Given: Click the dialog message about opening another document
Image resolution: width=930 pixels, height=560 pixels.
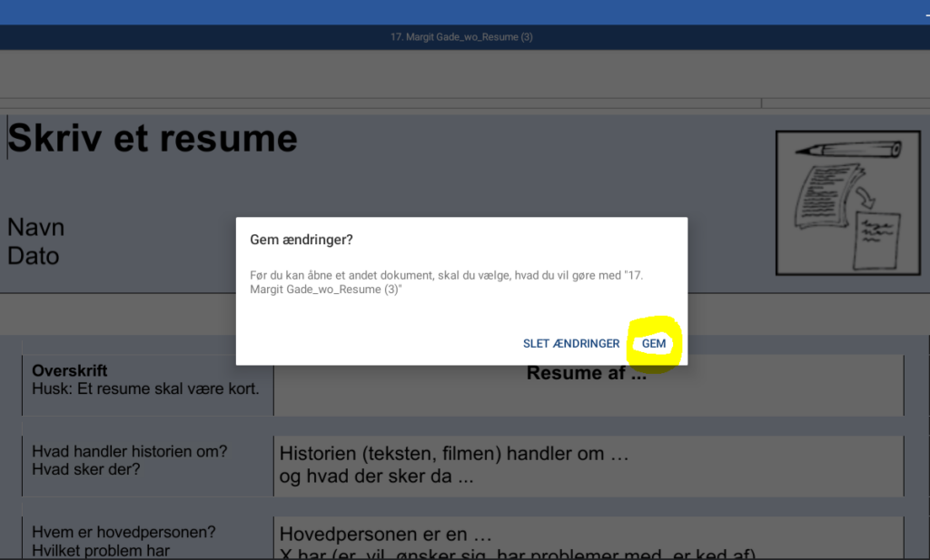Looking at the screenshot, I should [x=446, y=282].
